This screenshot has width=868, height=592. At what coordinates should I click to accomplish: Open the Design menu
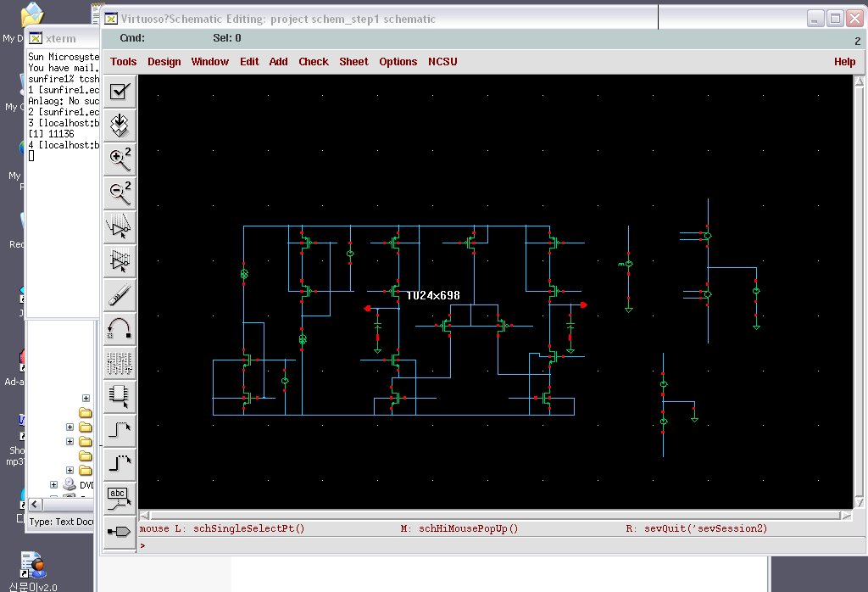click(x=164, y=61)
